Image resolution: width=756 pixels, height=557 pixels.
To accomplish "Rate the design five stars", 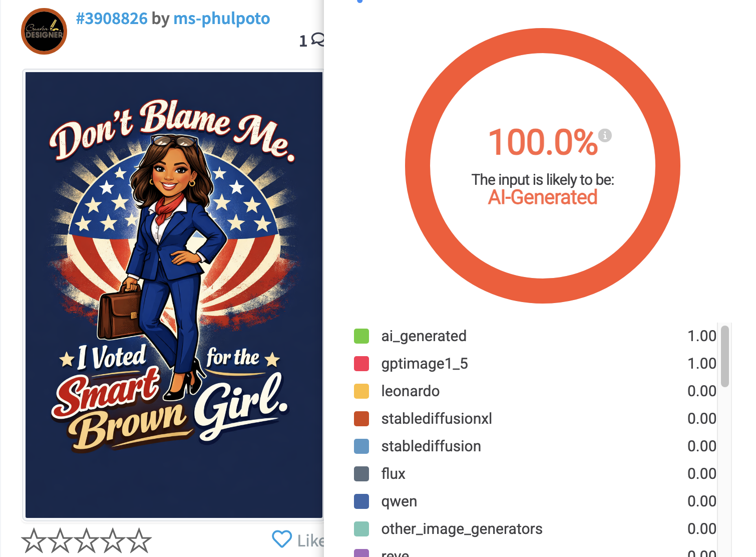I will tap(139, 540).
